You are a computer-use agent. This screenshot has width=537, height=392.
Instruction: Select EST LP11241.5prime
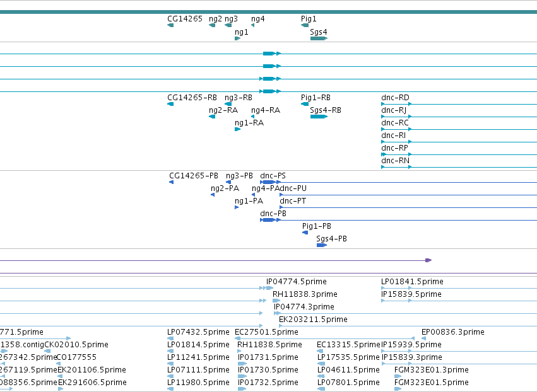(198, 358)
